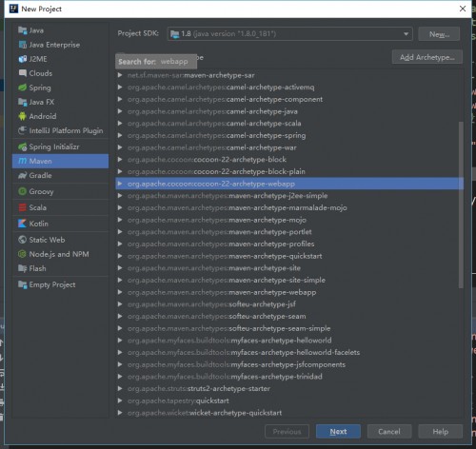Expand the cocoon-22-archetype-webapp arrow
The image size is (476, 449).
click(x=120, y=184)
